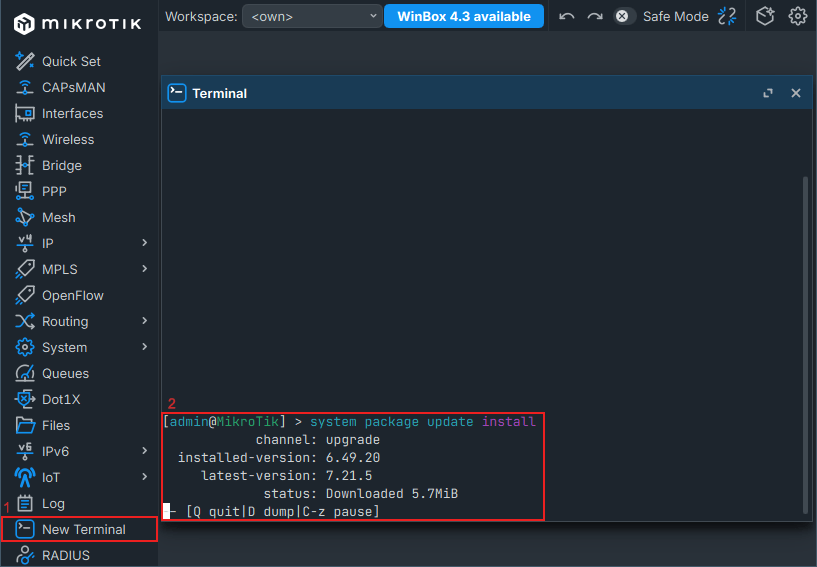Image resolution: width=817 pixels, height=567 pixels.
Task: Click the Wireless icon in sidebar
Action: click(24, 139)
